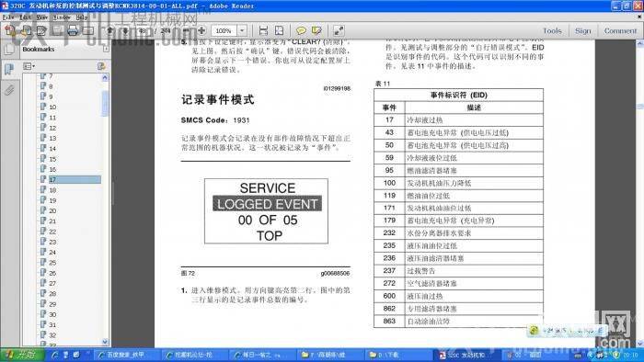Screen dimensions: 644x362
Task: Toggle the Bookmarks navigation panel icon
Action: tap(8, 69)
